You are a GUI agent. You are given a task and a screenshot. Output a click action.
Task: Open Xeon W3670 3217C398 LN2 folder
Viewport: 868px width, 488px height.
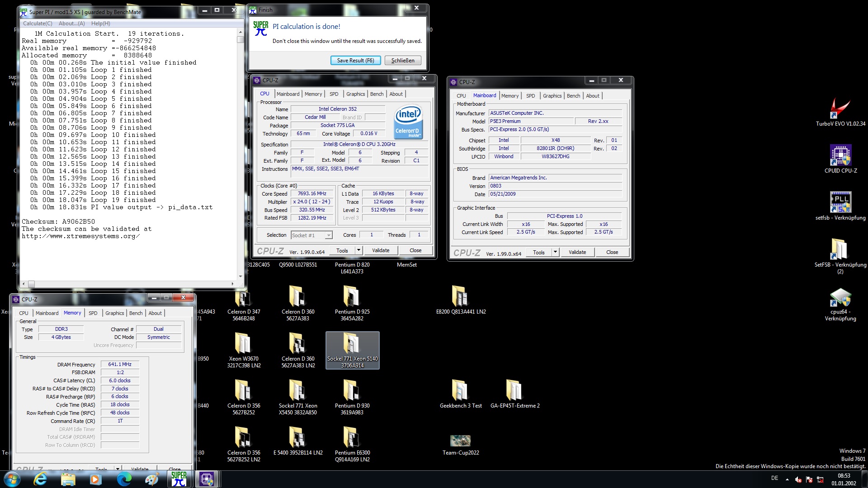pos(244,351)
